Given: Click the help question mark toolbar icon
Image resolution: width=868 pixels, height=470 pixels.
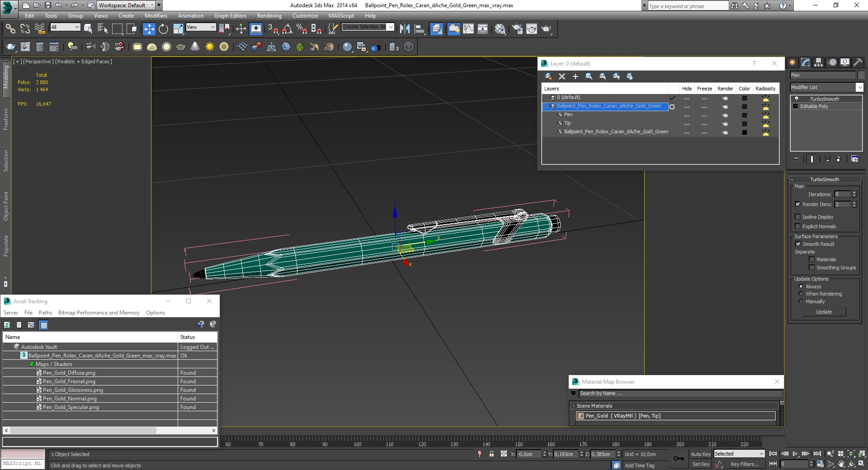Looking at the screenshot, I should pyautogui.click(x=409, y=47).
